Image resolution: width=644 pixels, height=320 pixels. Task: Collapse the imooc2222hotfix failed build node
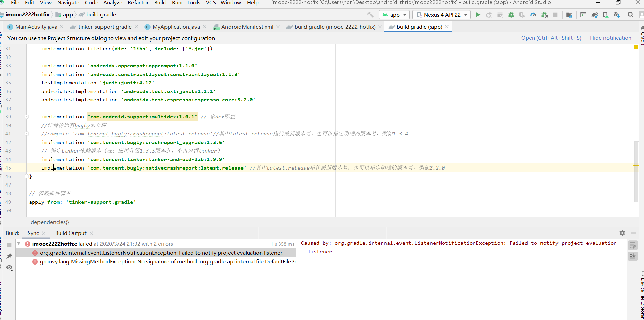(x=19, y=244)
